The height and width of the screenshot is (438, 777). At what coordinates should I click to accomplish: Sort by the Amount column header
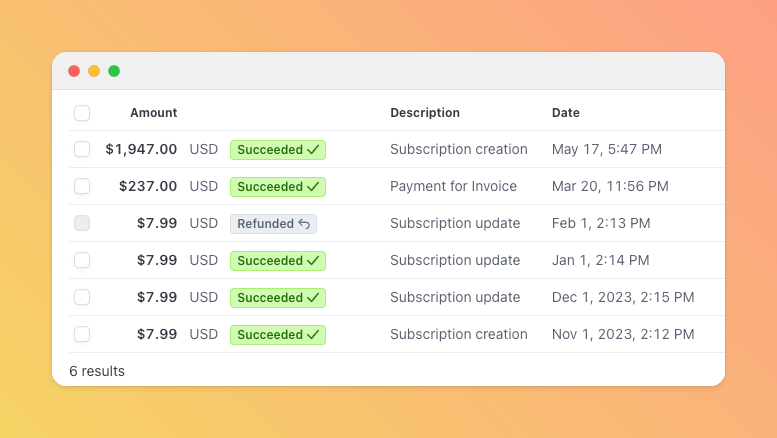pyautogui.click(x=153, y=113)
